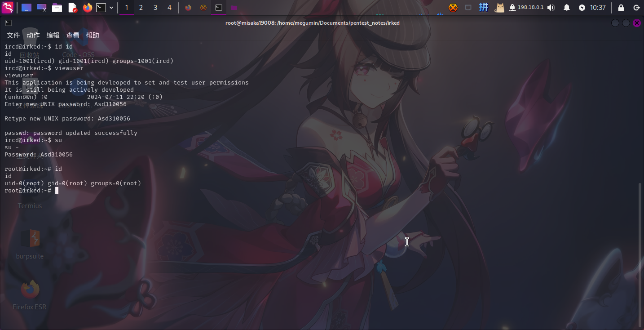The height and width of the screenshot is (330, 644).
Task: Lock the screen with padlock icon
Action: [x=621, y=8]
